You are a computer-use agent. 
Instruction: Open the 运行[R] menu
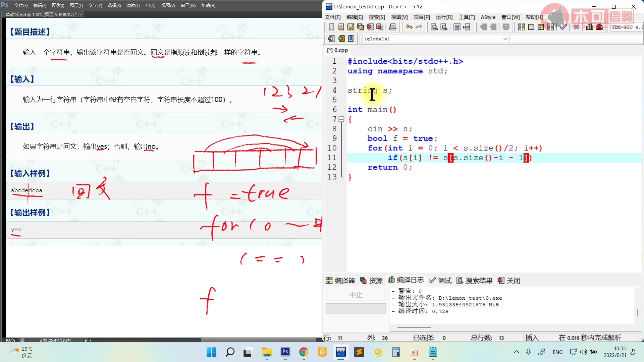click(x=444, y=17)
